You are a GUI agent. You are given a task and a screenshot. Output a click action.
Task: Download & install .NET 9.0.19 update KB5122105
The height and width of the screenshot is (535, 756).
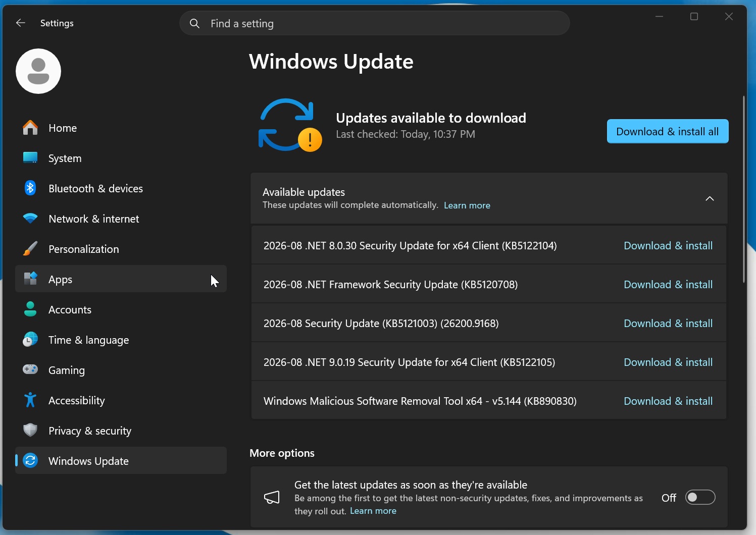point(668,362)
